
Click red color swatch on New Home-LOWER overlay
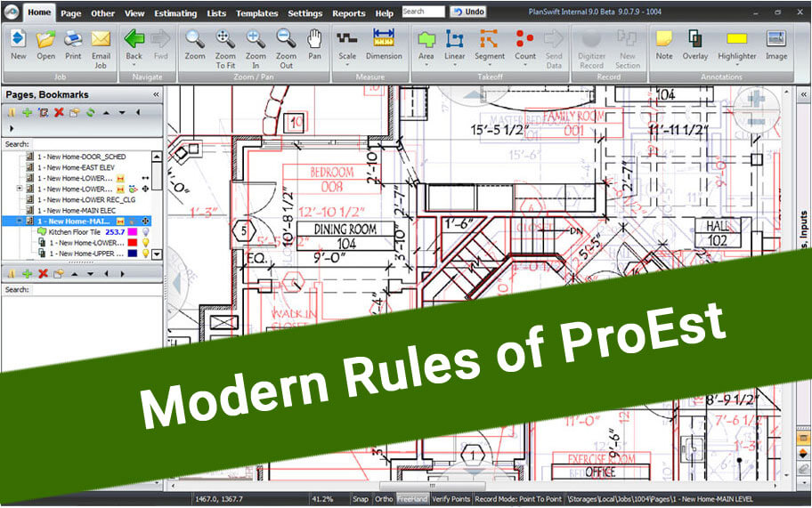(x=133, y=243)
